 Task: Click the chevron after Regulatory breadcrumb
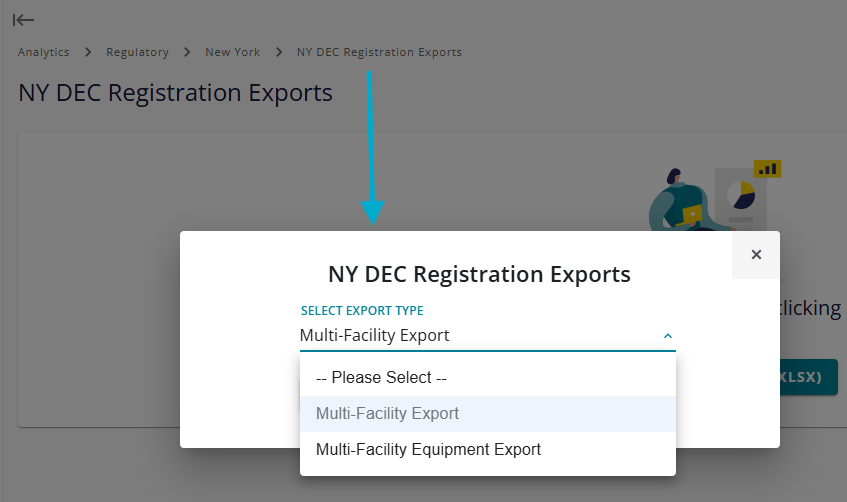click(x=187, y=52)
